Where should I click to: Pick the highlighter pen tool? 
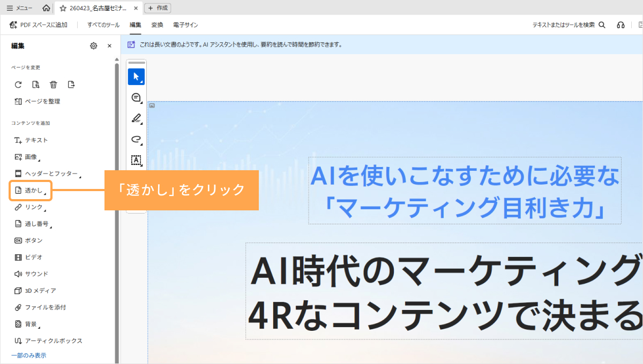coord(136,118)
